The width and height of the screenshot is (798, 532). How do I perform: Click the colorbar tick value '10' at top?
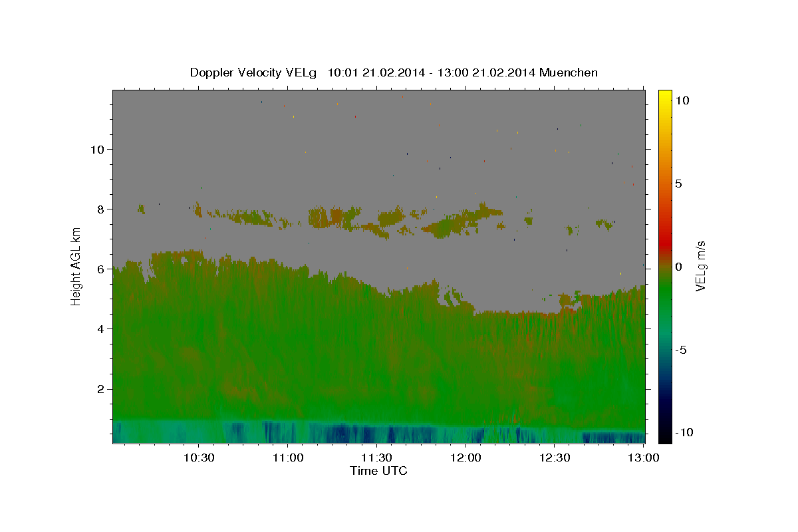click(x=682, y=100)
